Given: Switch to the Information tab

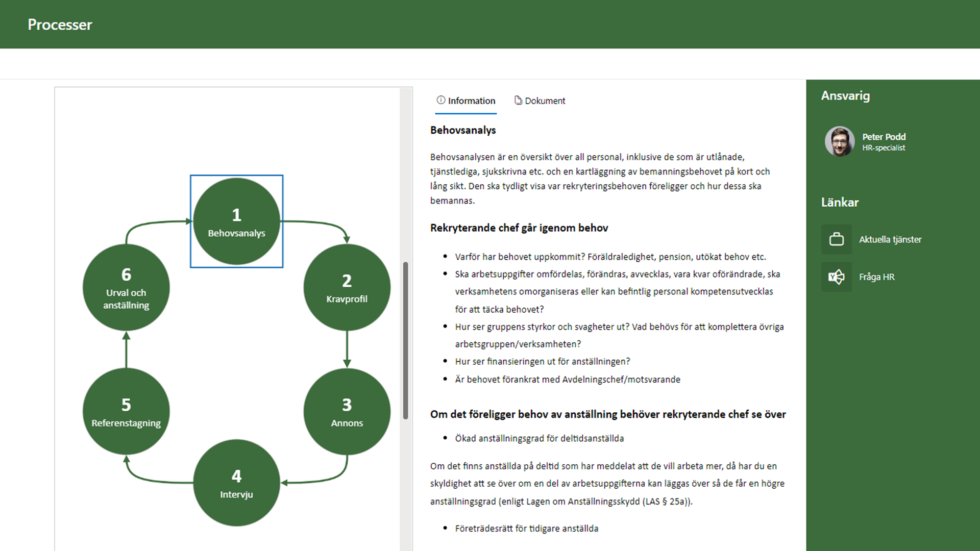Looking at the screenshot, I should point(471,101).
